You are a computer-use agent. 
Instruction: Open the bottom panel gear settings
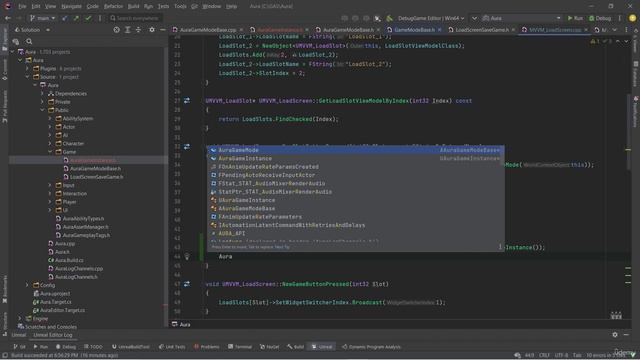tap(615, 335)
